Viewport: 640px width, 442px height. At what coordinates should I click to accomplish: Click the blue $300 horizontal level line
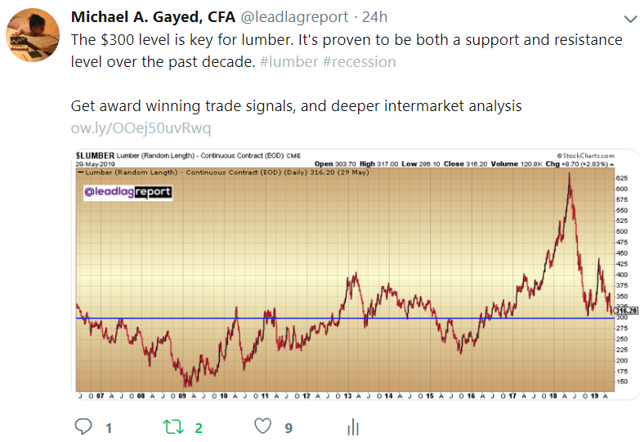345,318
